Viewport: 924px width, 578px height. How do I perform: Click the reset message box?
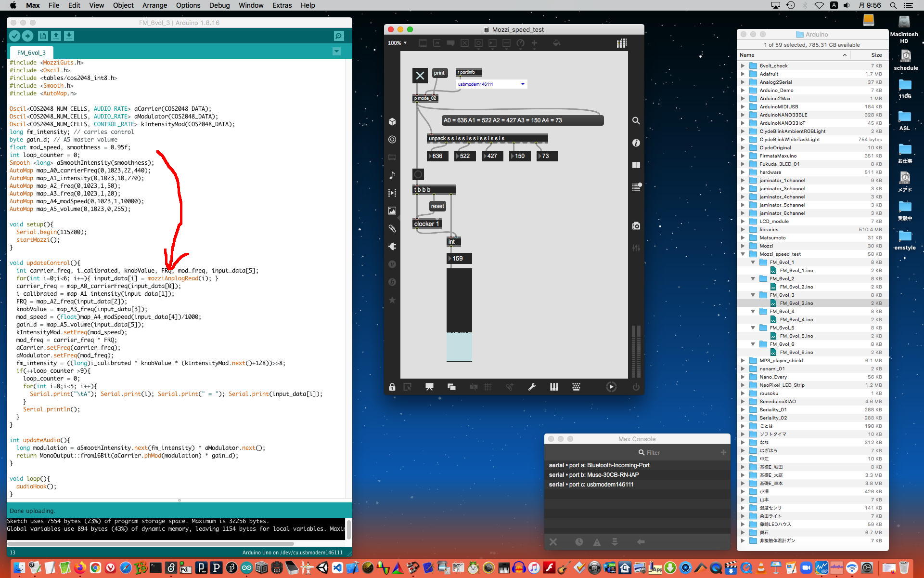[437, 206]
